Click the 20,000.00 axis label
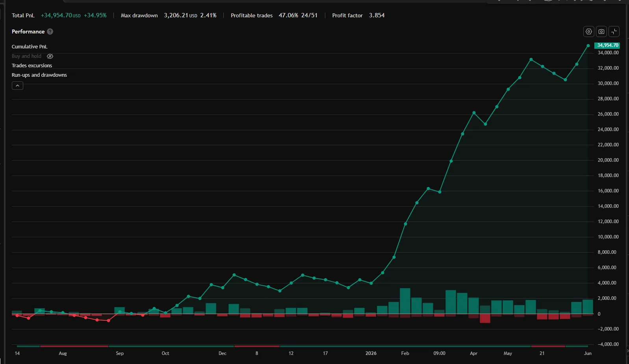Image resolution: width=629 pixels, height=364 pixels. 608,160
